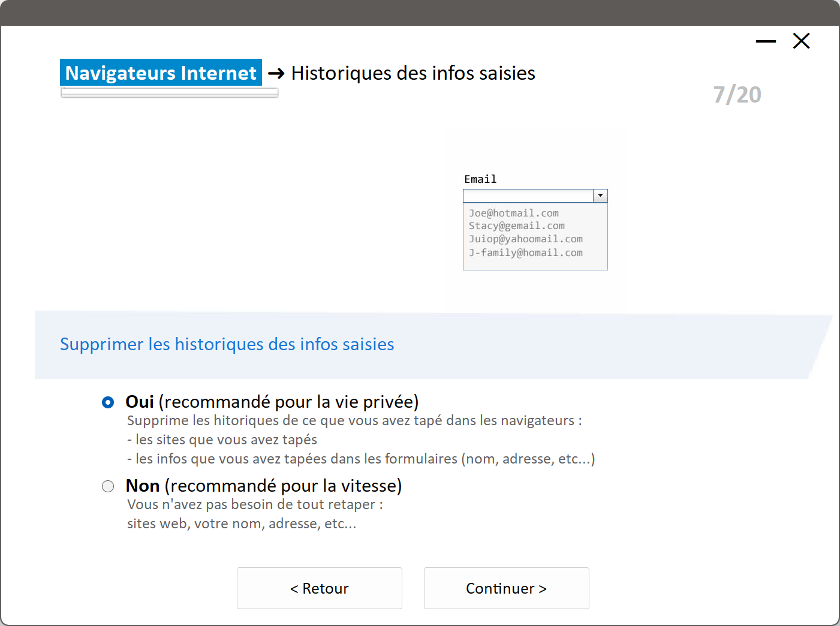The width and height of the screenshot is (840, 626).
Task: Go back with the Retour button
Action: (x=319, y=588)
